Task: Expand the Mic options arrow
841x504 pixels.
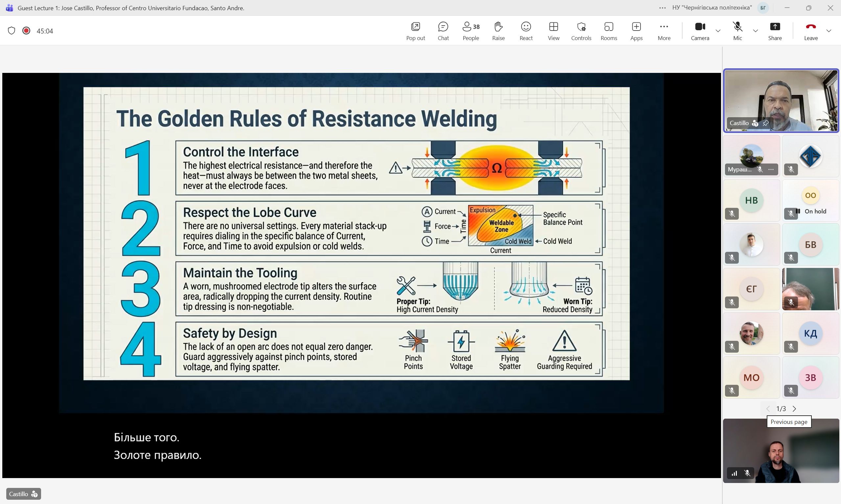Action: 755,31
